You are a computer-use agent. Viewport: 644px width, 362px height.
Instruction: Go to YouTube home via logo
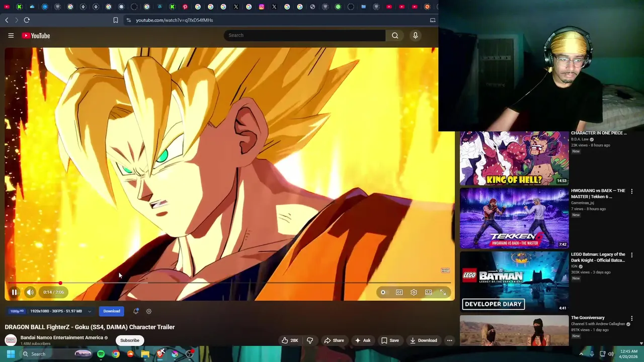36,36
